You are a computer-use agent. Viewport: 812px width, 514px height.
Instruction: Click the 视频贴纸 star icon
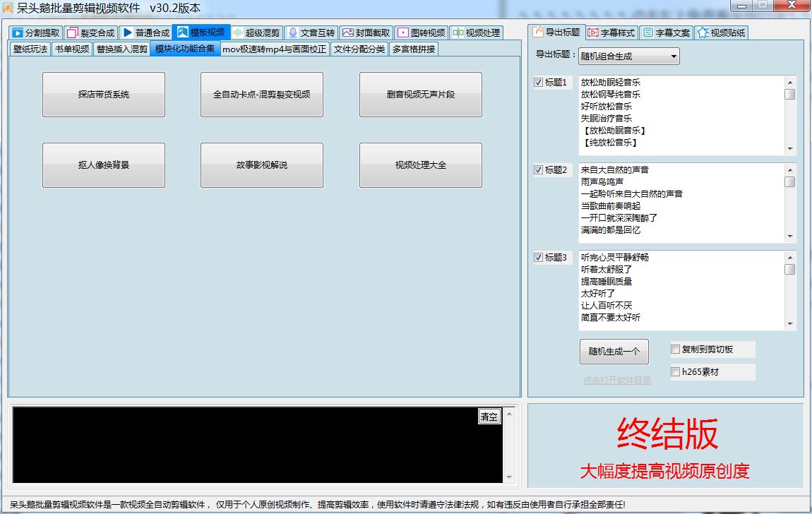point(703,32)
